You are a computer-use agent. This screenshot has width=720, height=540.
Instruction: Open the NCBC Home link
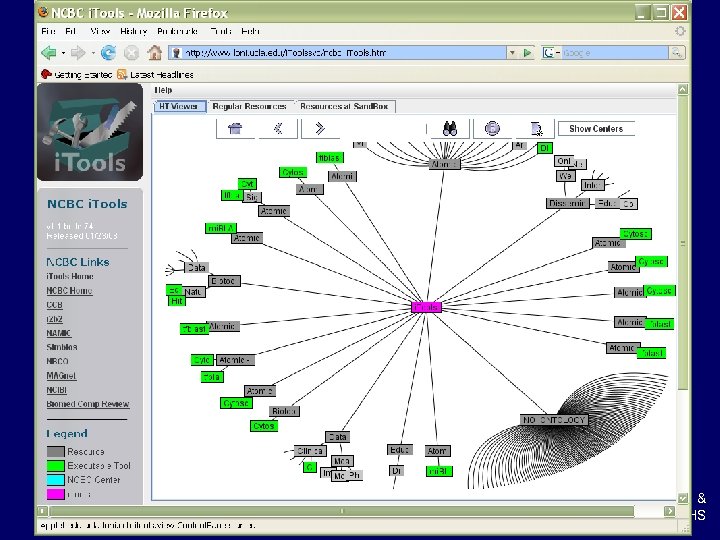click(x=69, y=291)
